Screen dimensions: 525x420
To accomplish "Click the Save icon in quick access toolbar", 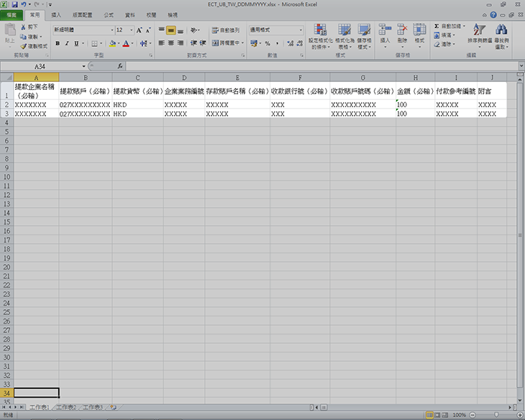I will point(15,4).
